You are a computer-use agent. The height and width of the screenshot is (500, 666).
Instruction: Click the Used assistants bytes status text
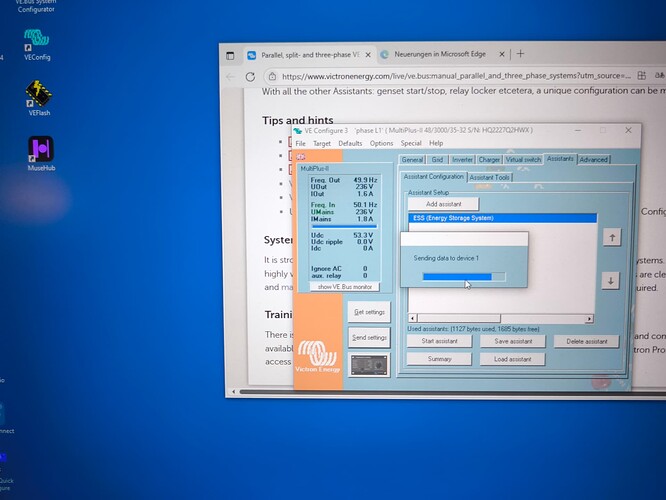473,329
